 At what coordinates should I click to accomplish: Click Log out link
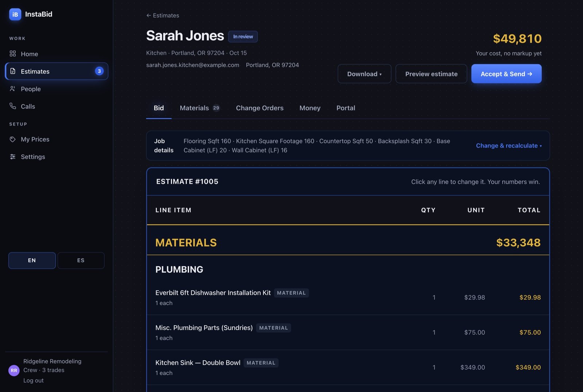pyautogui.click(x=34, y=380)
